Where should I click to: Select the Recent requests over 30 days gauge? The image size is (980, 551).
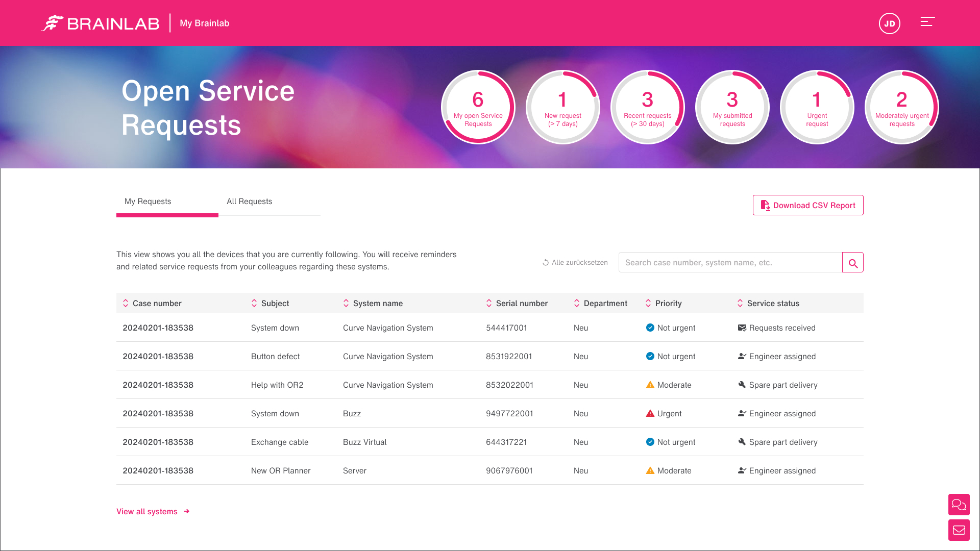648,107
